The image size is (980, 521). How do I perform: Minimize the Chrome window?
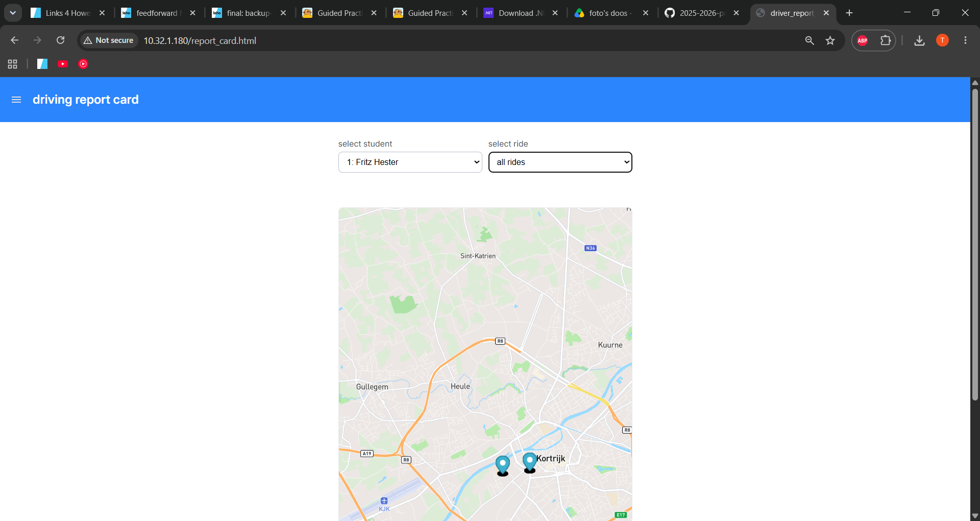coord(907,13)
